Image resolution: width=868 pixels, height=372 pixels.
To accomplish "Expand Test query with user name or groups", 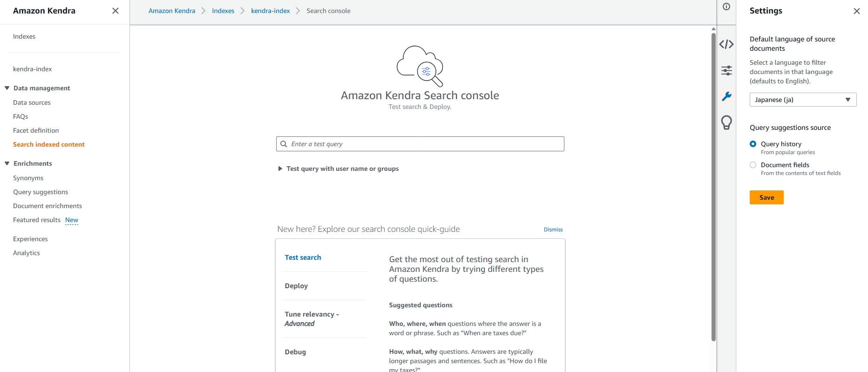I will tap(280, 169).
